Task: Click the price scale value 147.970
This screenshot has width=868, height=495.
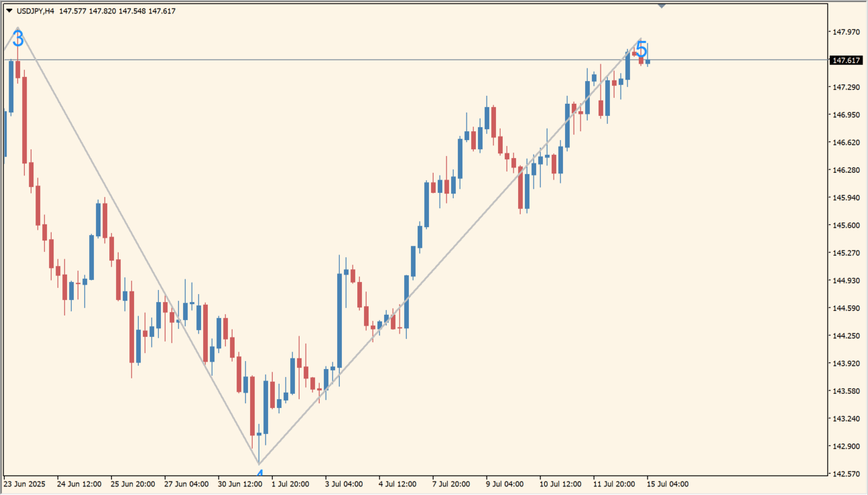Action: [x=846, y=32]
